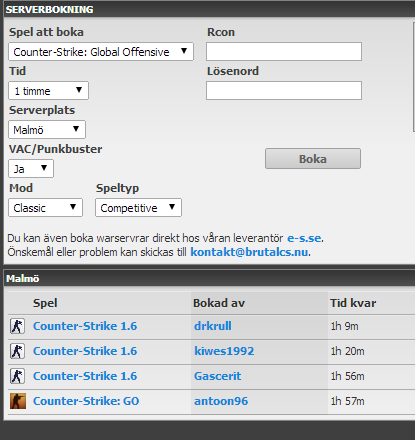Image resolution: width=415 pixels, height=440 pixels.
Task: Click the scrollbar at the panel's right edge
Action: pos(414,77)
